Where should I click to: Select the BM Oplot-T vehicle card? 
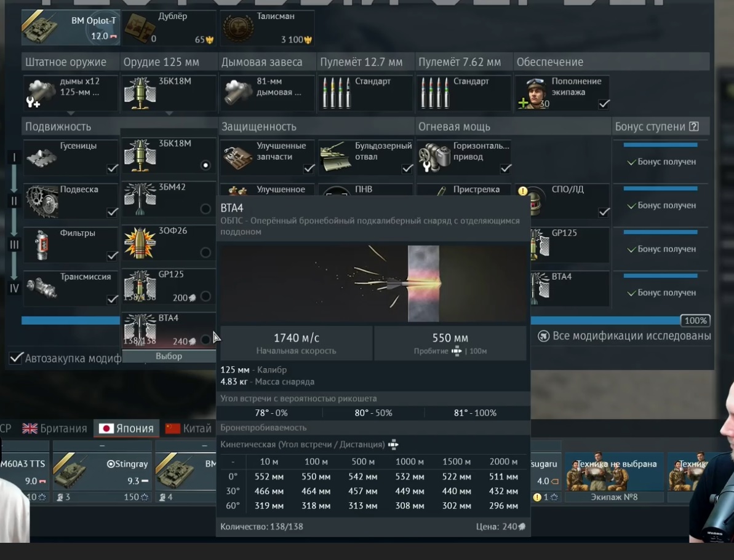tap(71, 28)
